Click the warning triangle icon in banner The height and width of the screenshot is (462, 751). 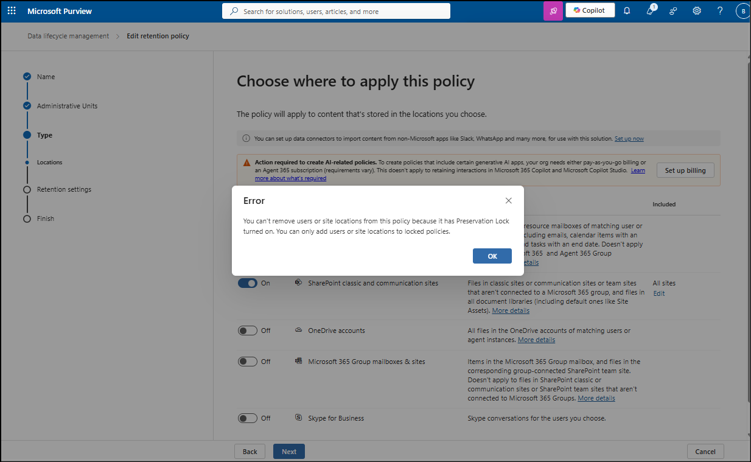coord(247,163)
